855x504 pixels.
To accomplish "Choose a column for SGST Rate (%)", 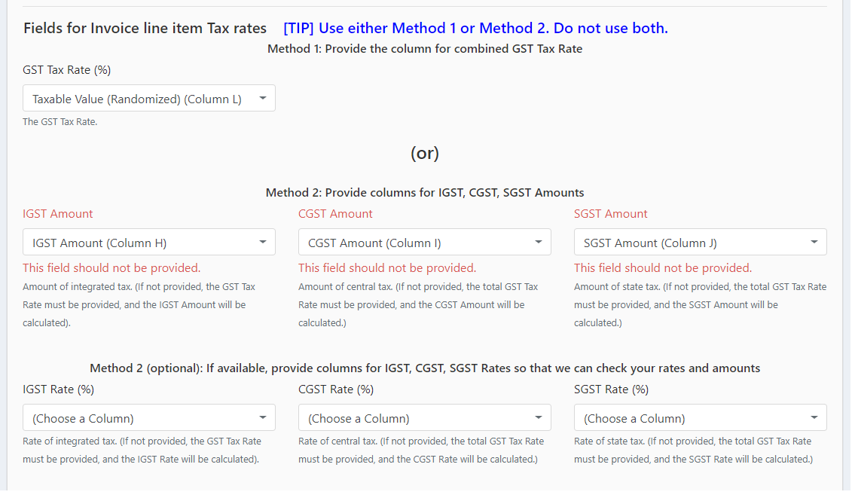I will click(x=700, y=418).
